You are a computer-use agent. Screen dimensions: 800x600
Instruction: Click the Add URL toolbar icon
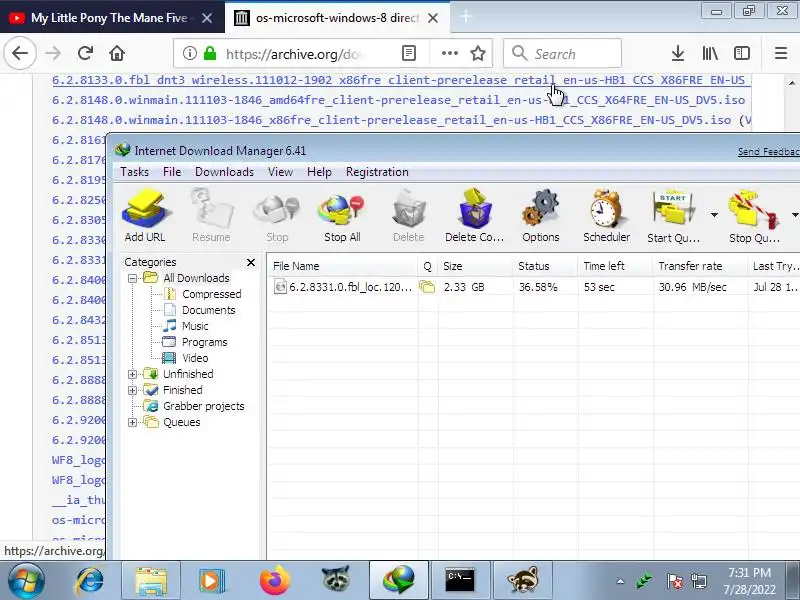pos(145,215)
